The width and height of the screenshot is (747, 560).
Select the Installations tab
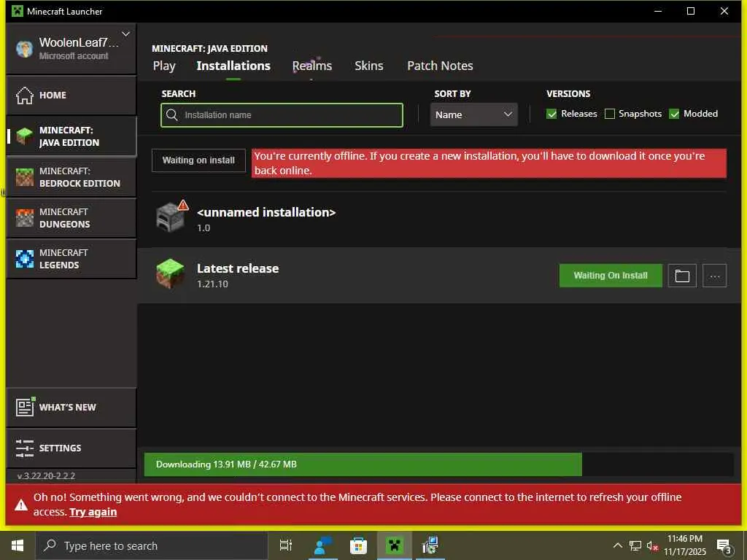click(x=233, y=66)
